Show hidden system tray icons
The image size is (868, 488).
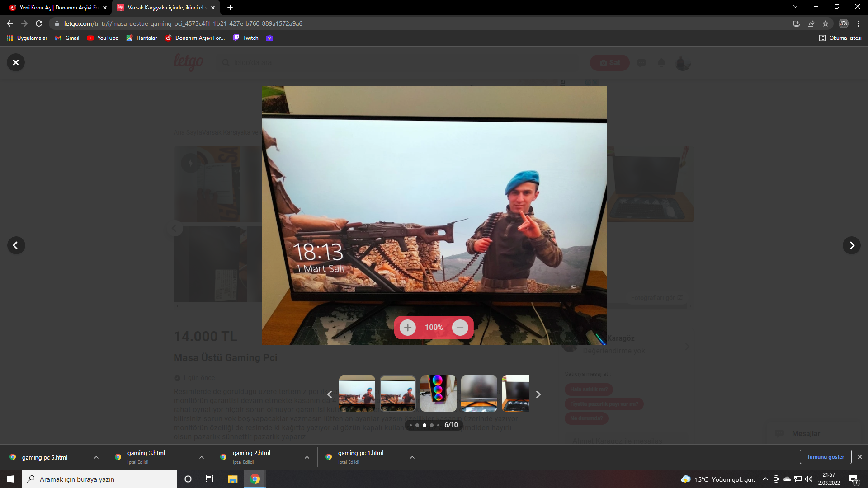coord(765,479)
